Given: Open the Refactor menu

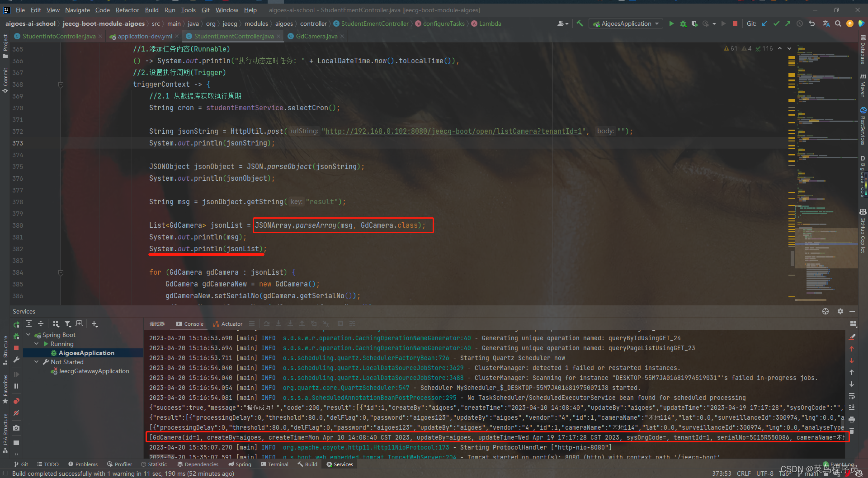Looking at the screenshot, I should (x=127, y=10).
